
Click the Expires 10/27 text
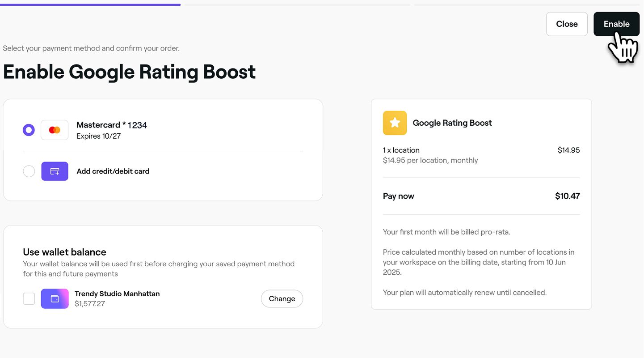[99, 136]
